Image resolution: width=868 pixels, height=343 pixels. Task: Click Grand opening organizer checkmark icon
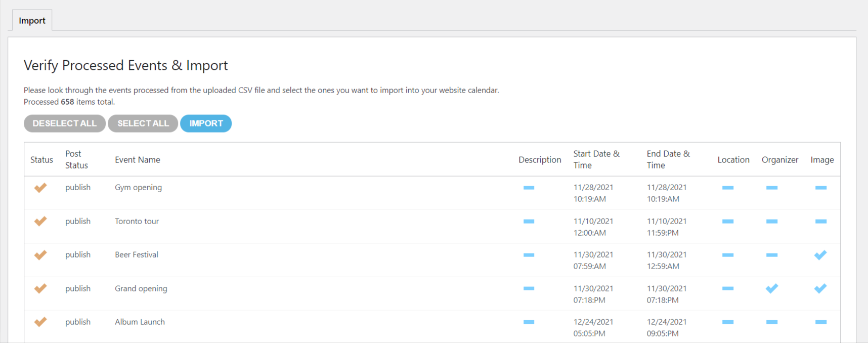point(772,288)
